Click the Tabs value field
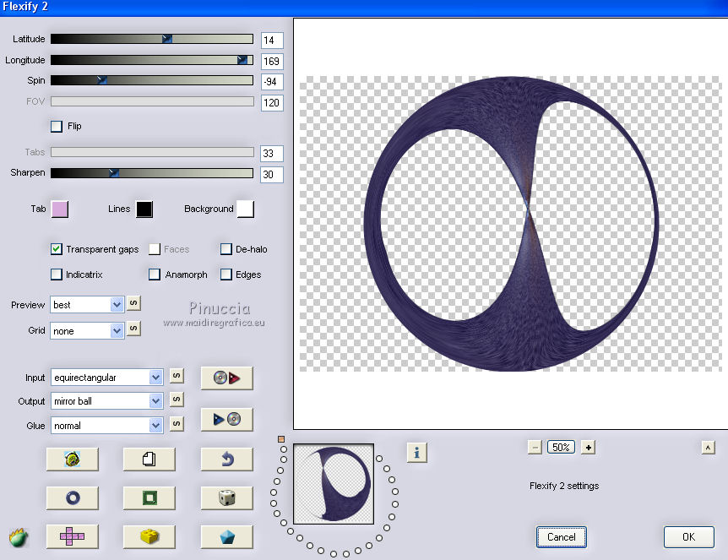 (x=272, y=154)
